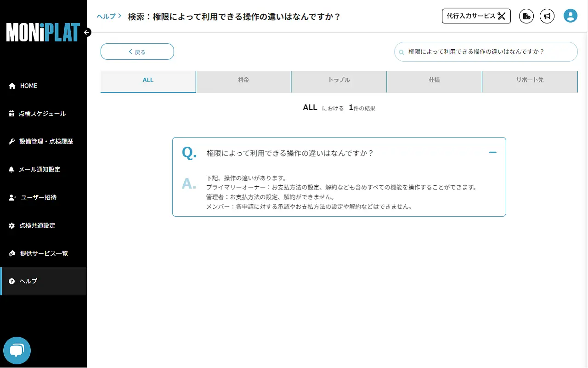Screen dimensions: 588x368
Task: Open the ヘルプ breadcrumb link
Action: point(105,16)
